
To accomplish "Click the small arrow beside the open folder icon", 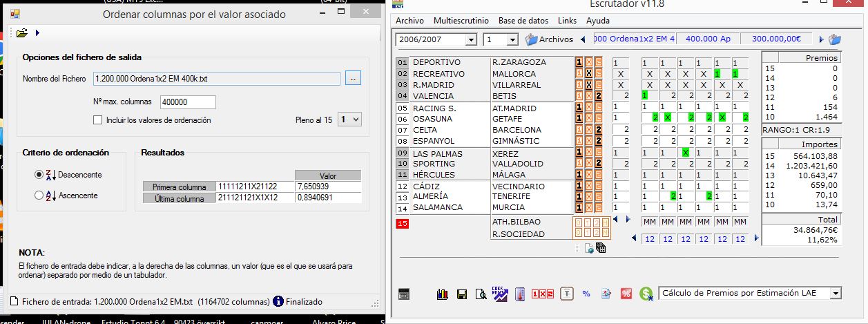I will point(37,32).
